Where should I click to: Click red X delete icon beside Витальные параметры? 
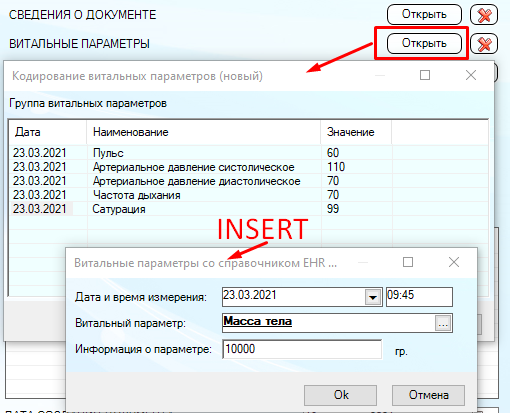point(484,44)
